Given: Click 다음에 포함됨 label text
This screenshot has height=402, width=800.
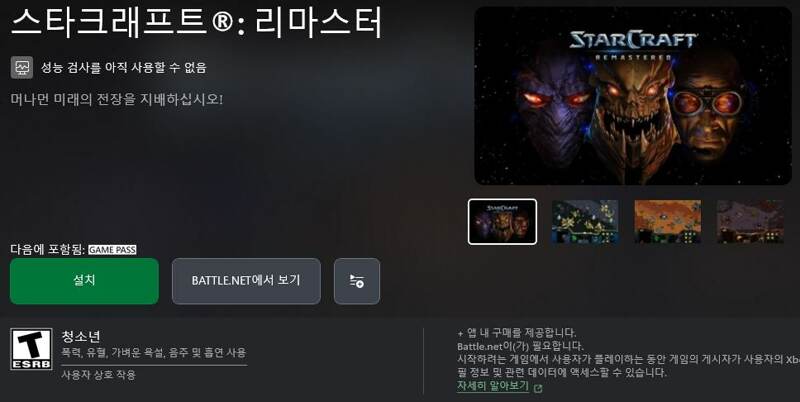Looking at the screenshot, I should [47, 249].
